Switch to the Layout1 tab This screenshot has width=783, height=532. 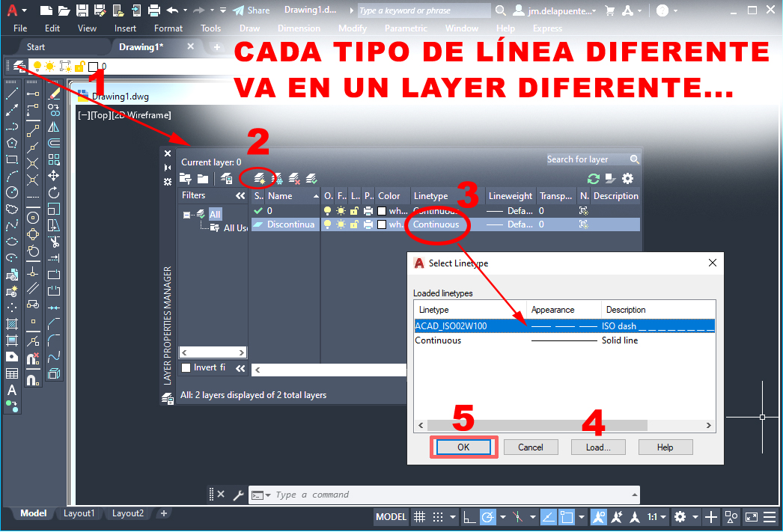(79, 513)
